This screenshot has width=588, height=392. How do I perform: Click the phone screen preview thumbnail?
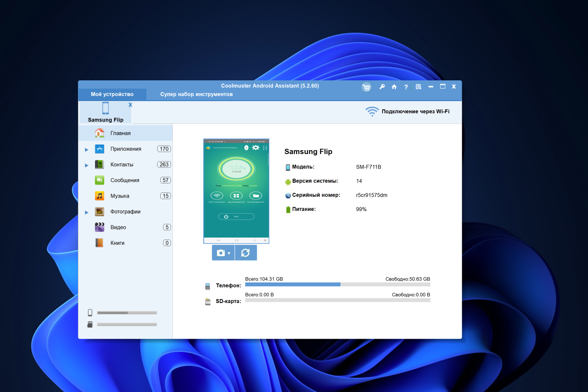click(236, 191)
